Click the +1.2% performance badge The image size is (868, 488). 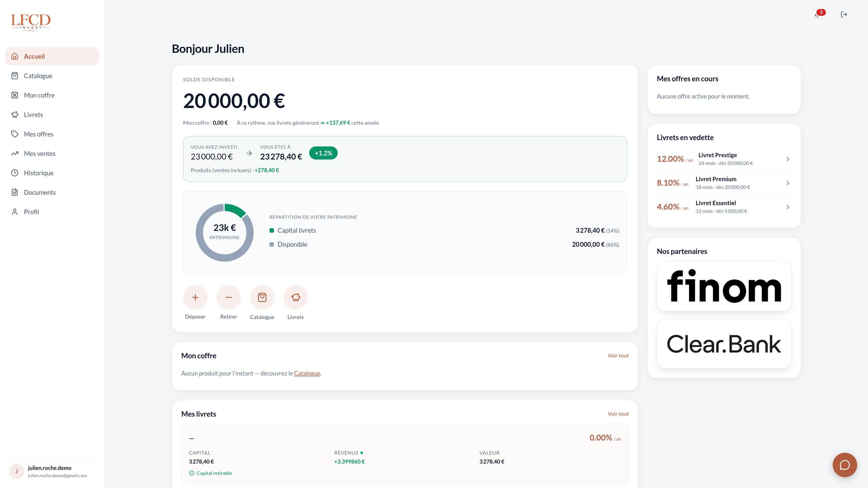pyautogui.click(x=323, y=153)
